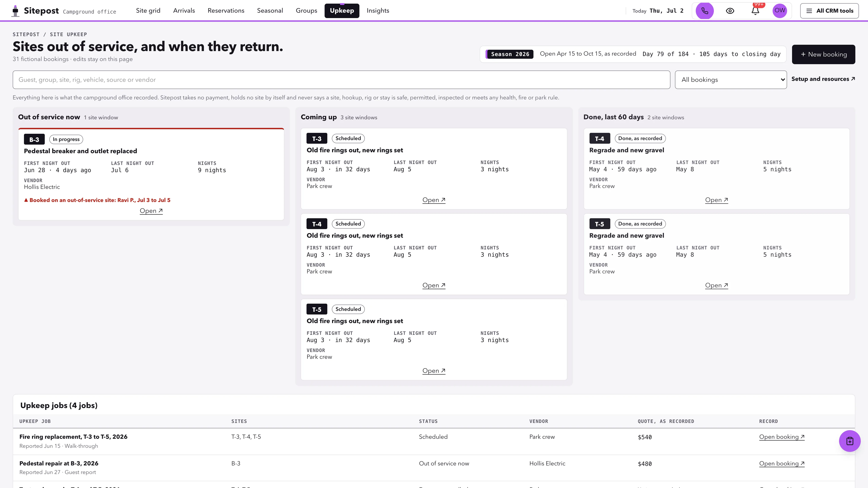Open the done T-5 regrade card
This screenshot has height=488, width=868.
pos(716,286)
